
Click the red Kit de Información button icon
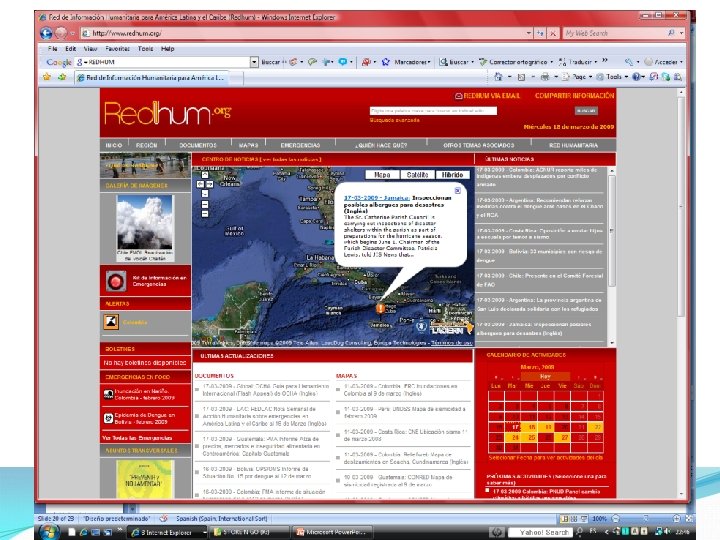click(x=115, y=281)
